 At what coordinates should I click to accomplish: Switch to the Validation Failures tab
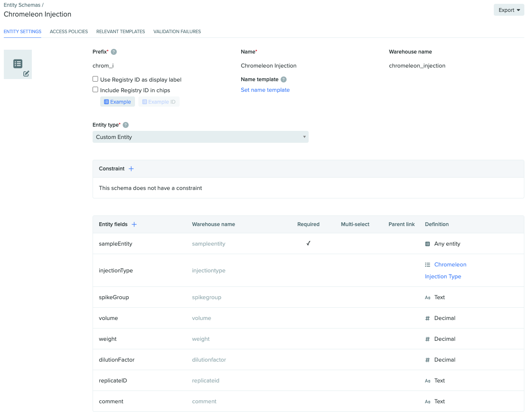tap(177, 31)
